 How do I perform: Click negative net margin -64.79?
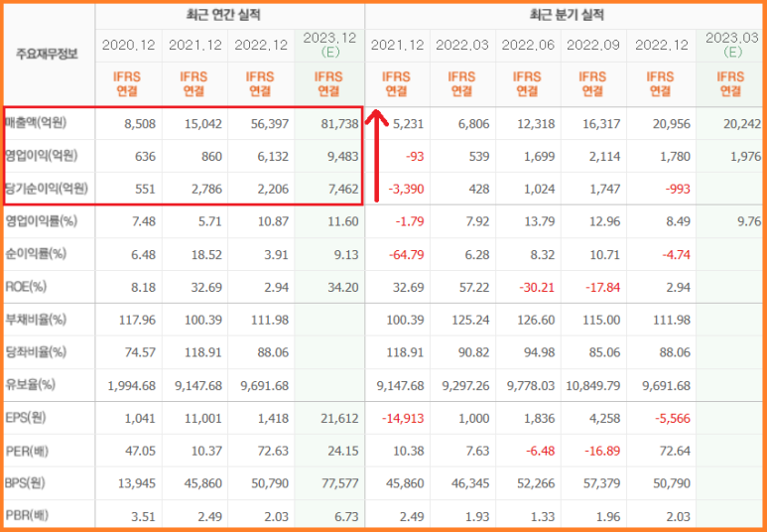407,254
